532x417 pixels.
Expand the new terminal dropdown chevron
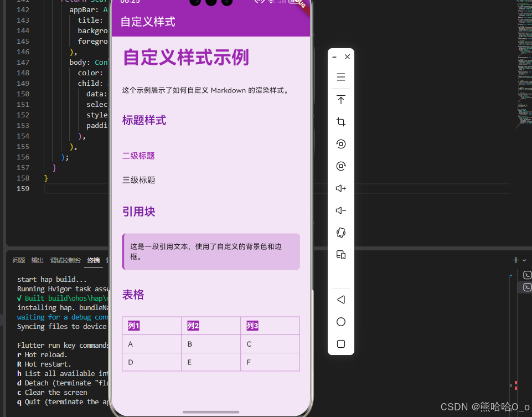click(524, 260)
